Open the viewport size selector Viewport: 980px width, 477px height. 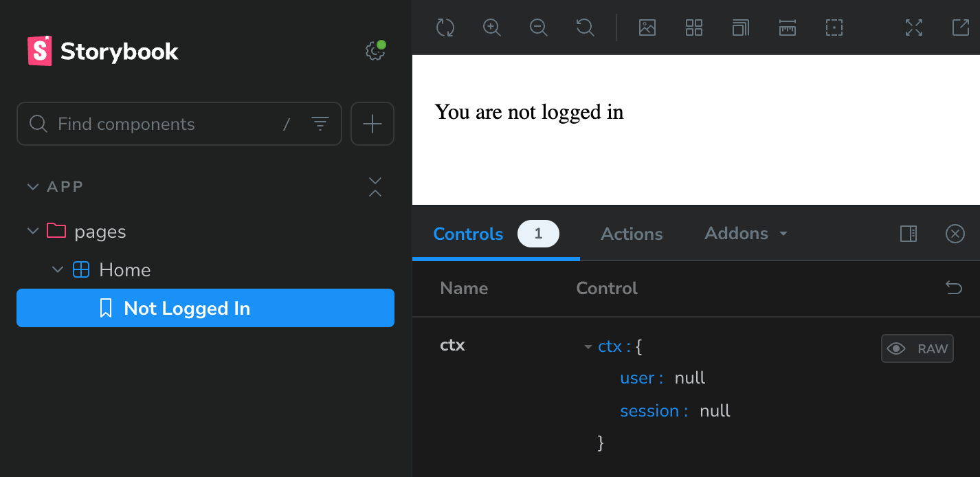tap(741, 27)
